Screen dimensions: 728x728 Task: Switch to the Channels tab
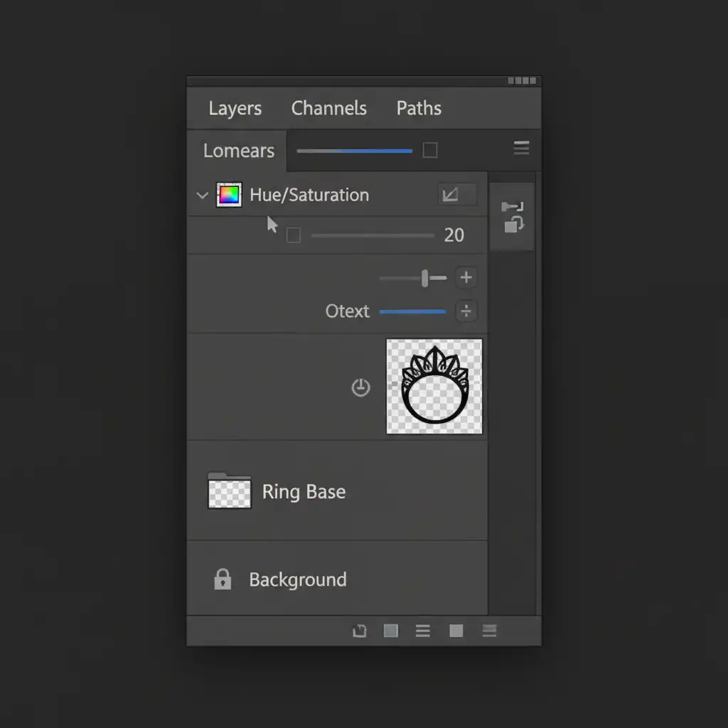click(328, 108)
